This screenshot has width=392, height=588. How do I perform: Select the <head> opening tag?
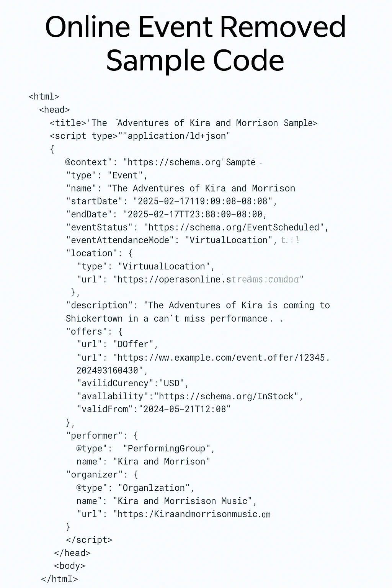coord(54,110)
